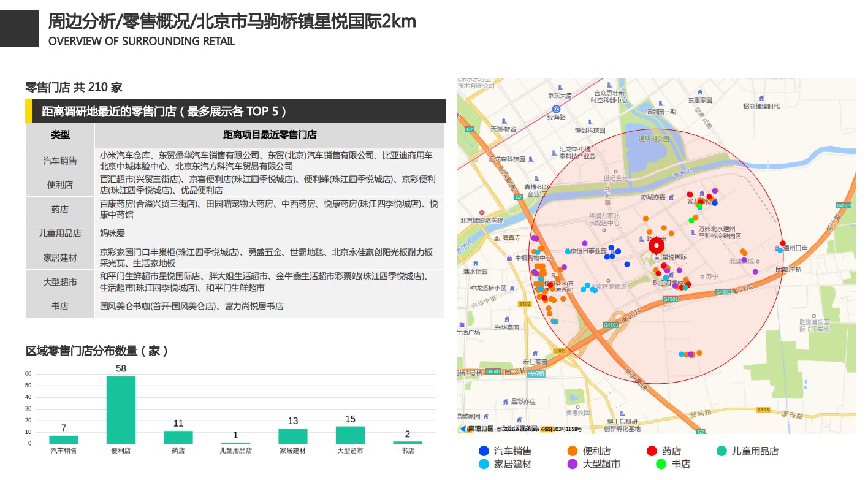Select the blue 汽车销售 legend swatch
The width and height of the screenshot is (868, 480).
pos(485,451)
